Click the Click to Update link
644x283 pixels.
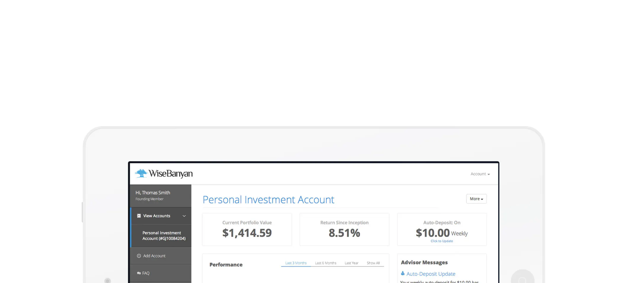click(x=442, y=241)
